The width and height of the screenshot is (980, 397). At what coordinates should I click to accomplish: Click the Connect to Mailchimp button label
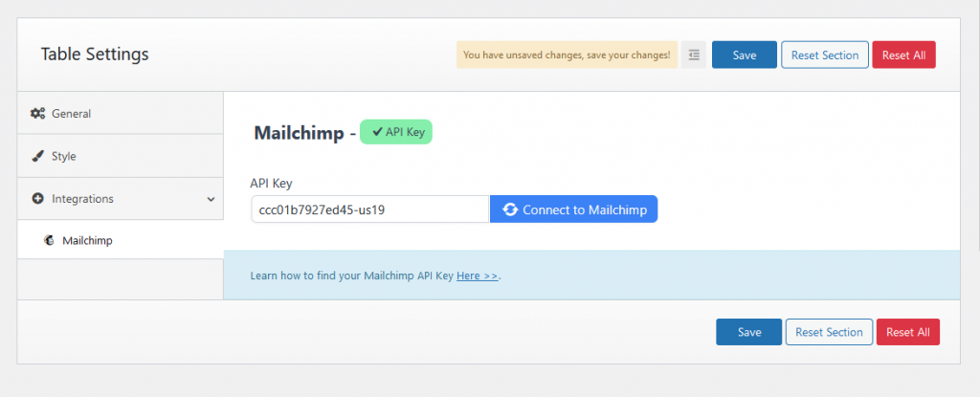point(585,210)
